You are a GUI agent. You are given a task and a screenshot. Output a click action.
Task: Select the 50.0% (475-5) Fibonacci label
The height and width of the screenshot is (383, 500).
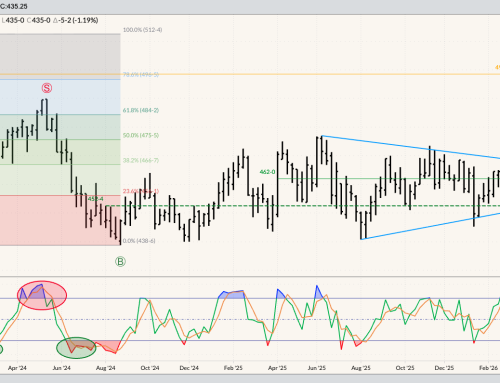[141, 135]
